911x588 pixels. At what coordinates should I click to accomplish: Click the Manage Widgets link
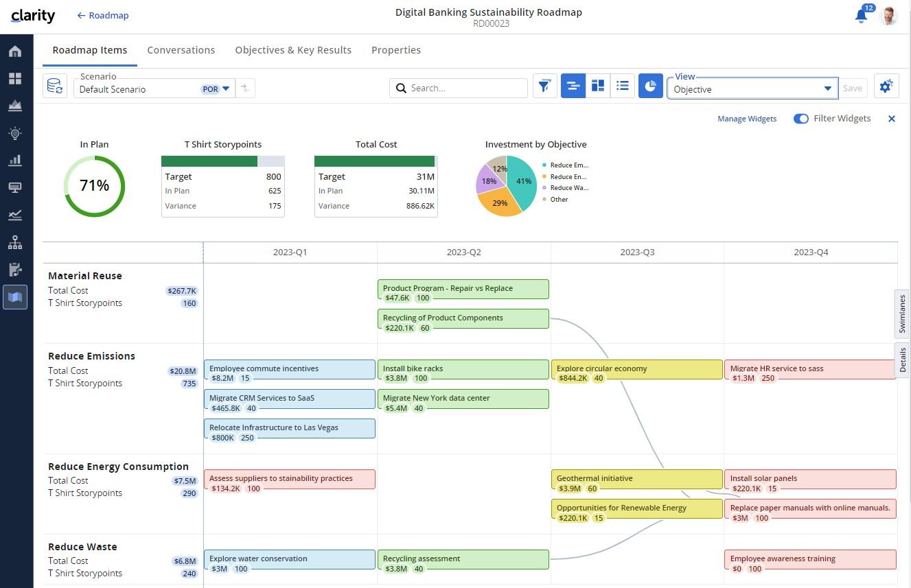tap(747, 119)
